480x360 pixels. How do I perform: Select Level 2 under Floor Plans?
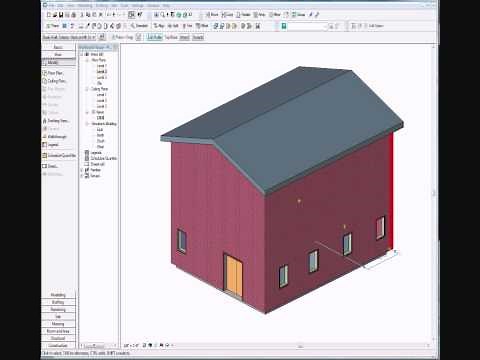pyautogui.click(x=102, y=71)
